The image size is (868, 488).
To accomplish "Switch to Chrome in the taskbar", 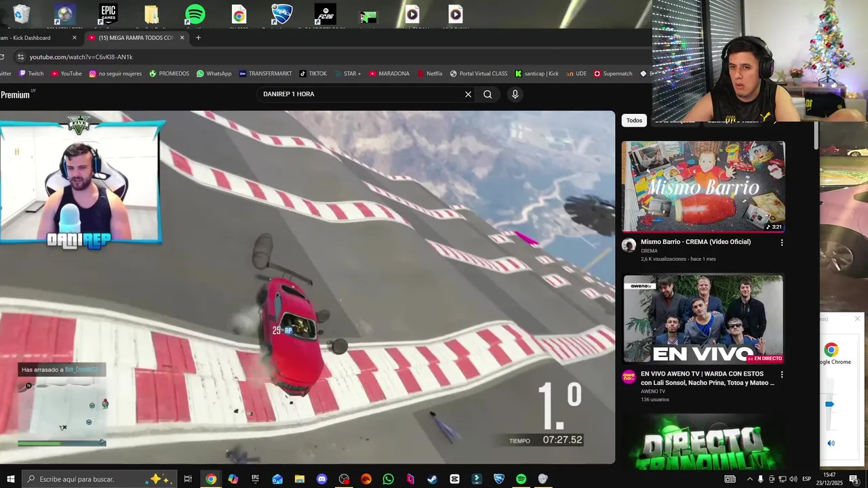I will click(x=211, y=479).
